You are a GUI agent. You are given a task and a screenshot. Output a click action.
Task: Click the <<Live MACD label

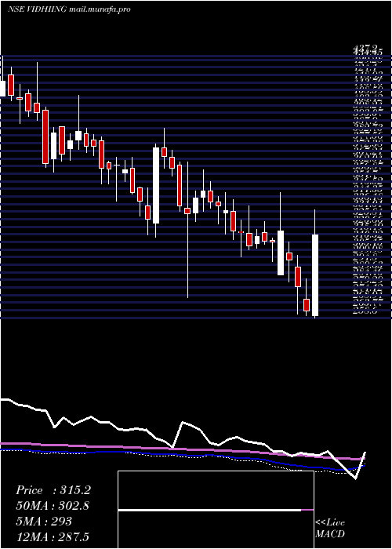click(330, 528)
